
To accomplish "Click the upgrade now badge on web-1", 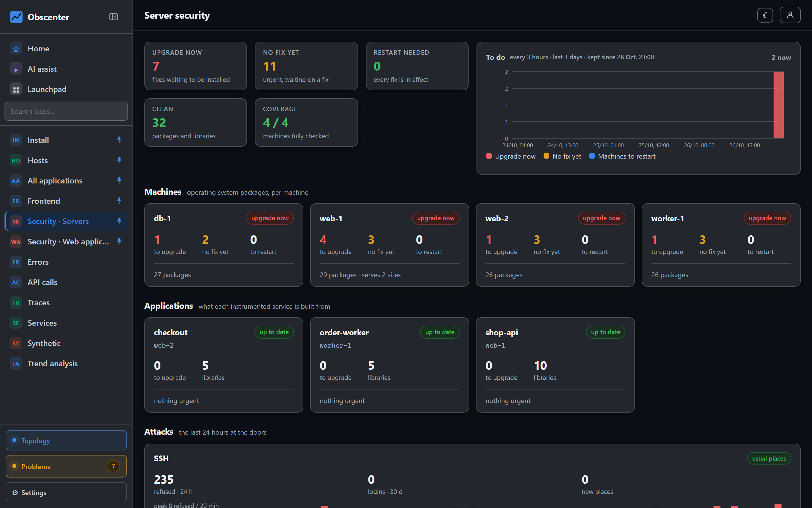I will point(436,218).
